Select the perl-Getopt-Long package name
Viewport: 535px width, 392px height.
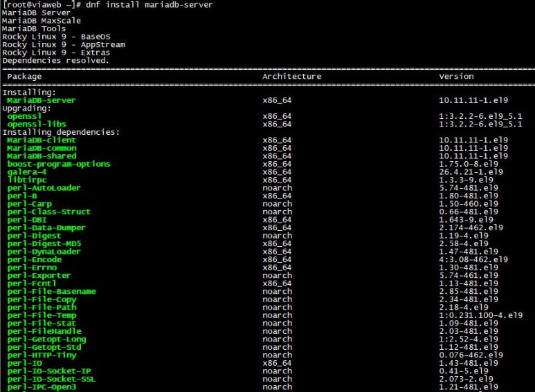(x=46, y=339)
